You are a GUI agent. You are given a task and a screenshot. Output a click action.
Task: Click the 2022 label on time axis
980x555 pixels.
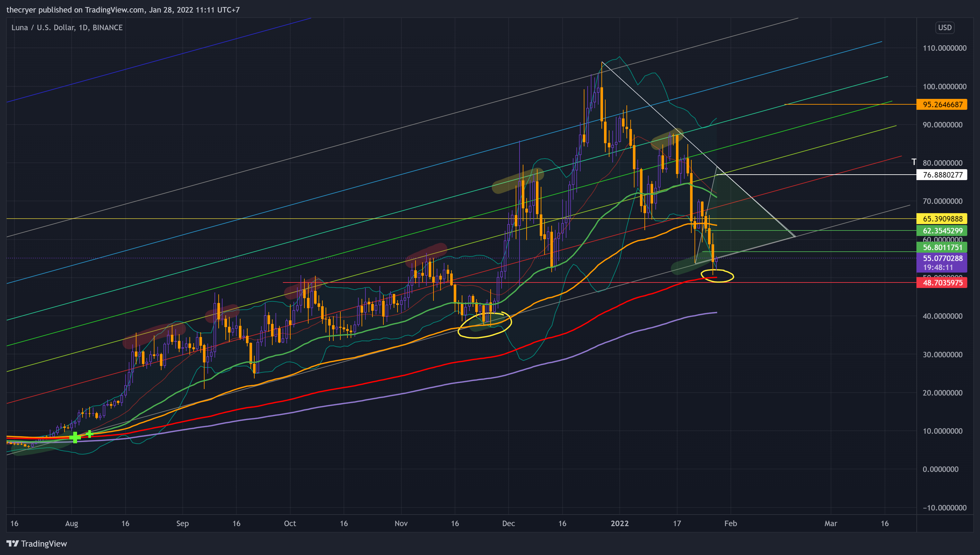[619, 523]
